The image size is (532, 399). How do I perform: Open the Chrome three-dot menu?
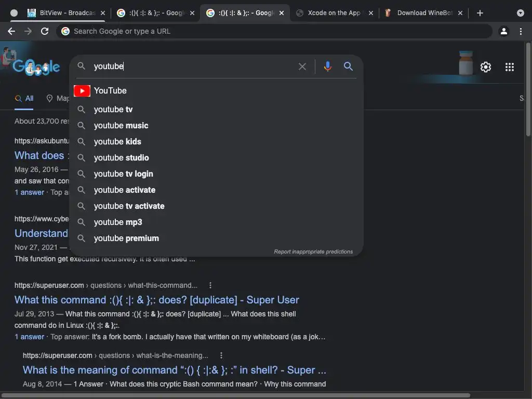(x=521, y=31)
